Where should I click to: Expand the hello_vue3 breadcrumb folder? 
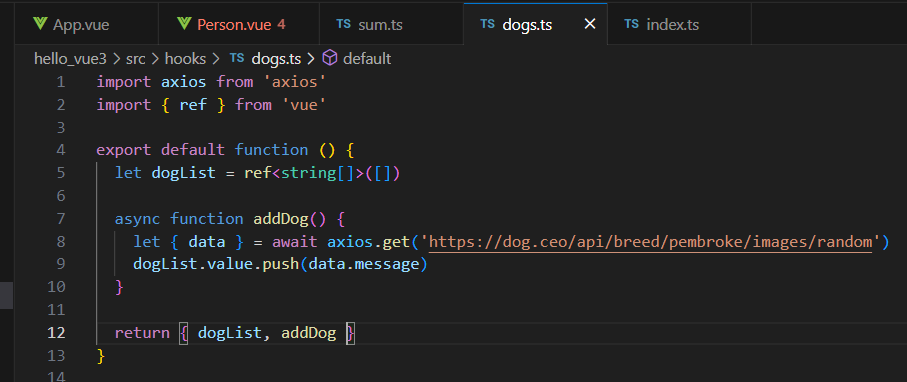(70, 58)
